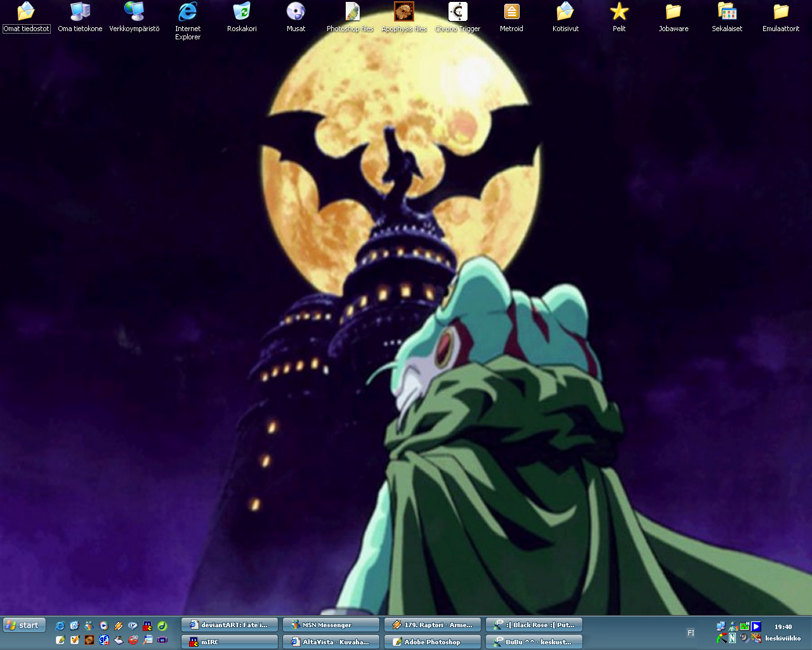Open the Oma tietokone desktop icon
This screenshot has height=650, width=812.
pyautogui.click(x=80, y=18)
